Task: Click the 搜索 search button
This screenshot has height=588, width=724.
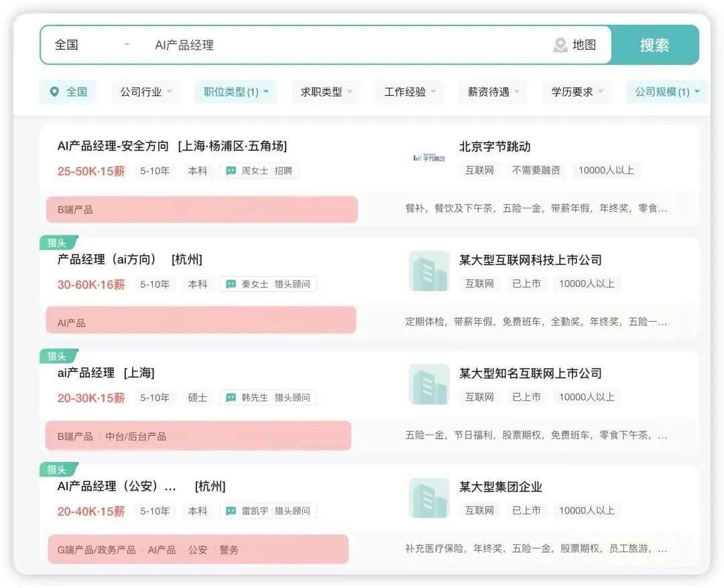Action: click(x=655, y=44)
